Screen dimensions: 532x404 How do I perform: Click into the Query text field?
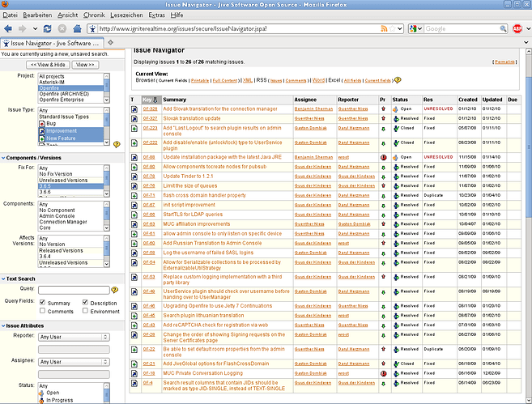(x=74, y=290)
